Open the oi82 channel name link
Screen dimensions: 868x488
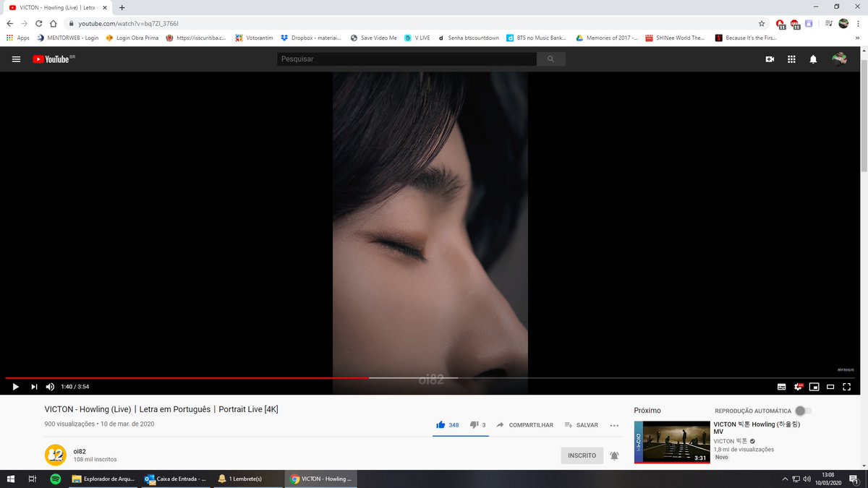pyautogui.click(x=80, y=450)
